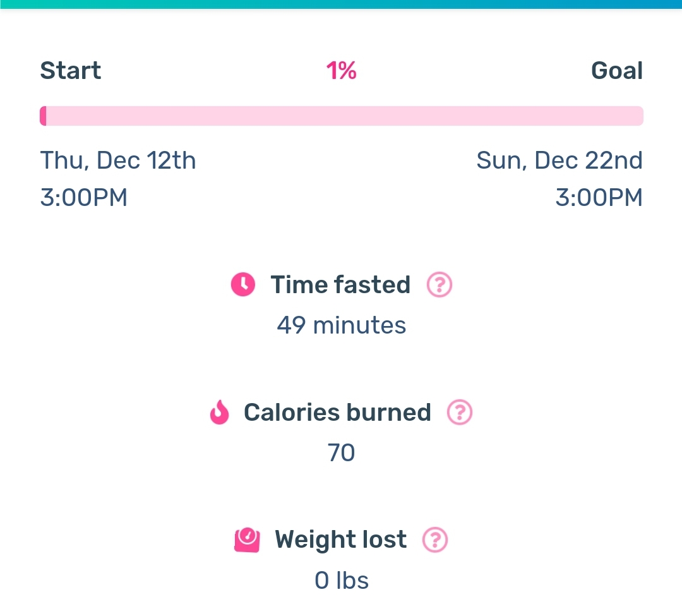682x616 pixels.
Task: Open the Time fasted help icon
Action: click(x=440, y=285)
